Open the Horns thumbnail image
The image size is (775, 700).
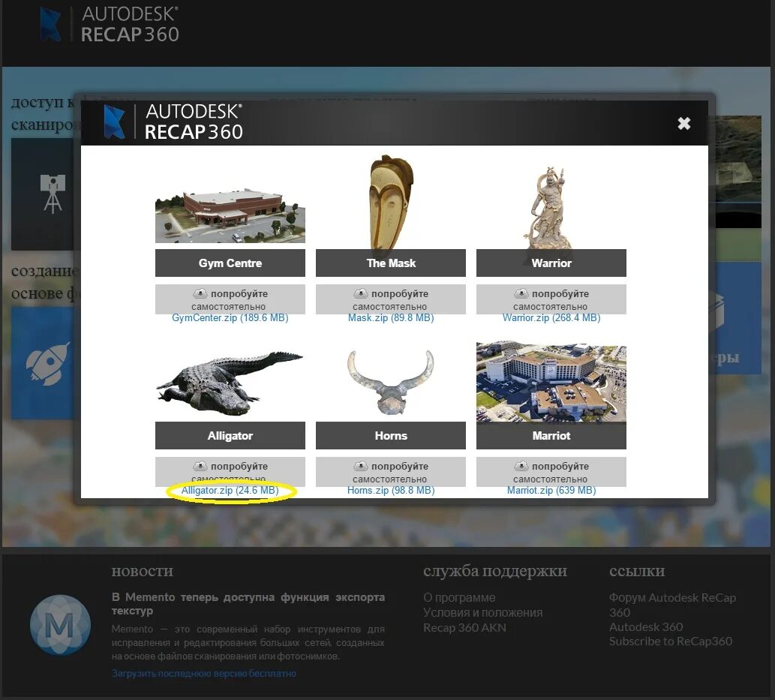[390, 382]
